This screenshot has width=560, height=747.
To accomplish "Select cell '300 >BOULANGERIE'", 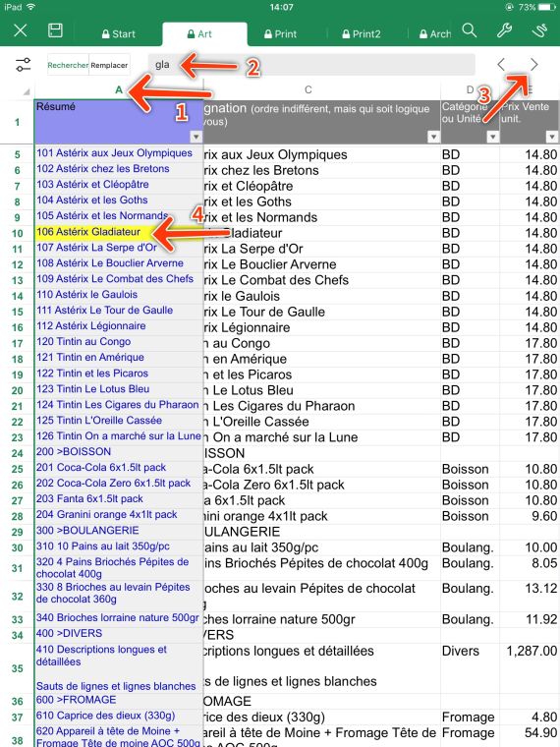I will coord(119,531).
